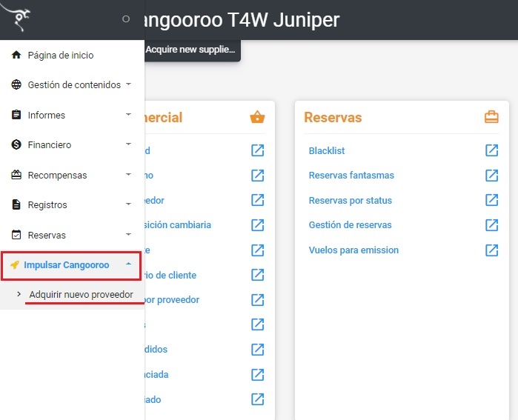Click chevron beside Adquirir nuevo proveedor
The width and height of the screenshot is (518, 420).
coord(19,294)
